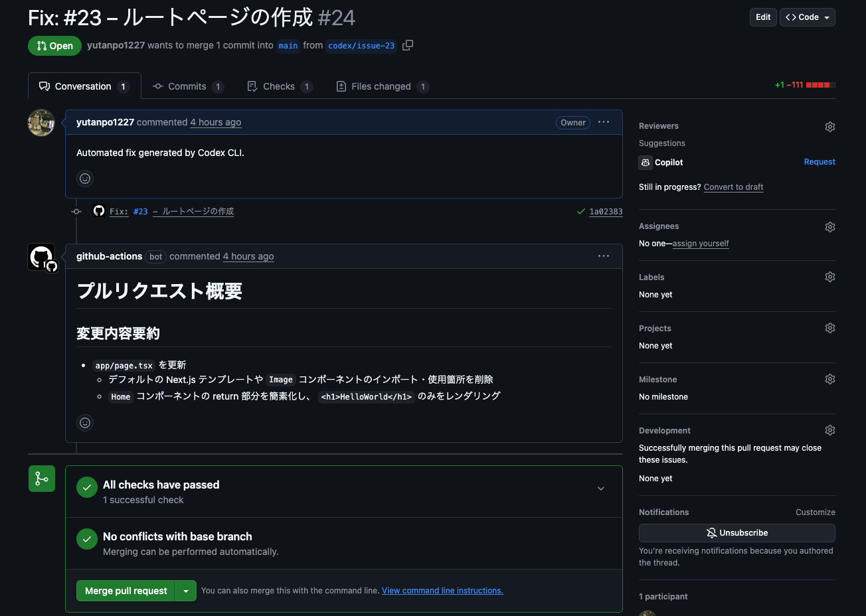Viewport: 866px width, 616px height.
Task: Click 4 hours ago on yutanpo1227's comment
Action: pyautogui.click(x=215, y=122)
